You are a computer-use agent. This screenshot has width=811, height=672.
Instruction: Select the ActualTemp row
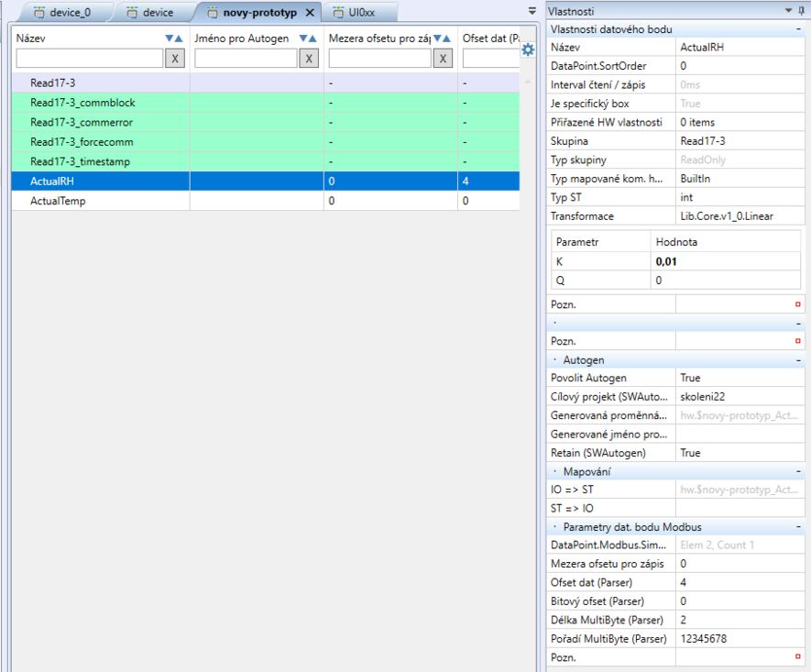coord(58,201)
